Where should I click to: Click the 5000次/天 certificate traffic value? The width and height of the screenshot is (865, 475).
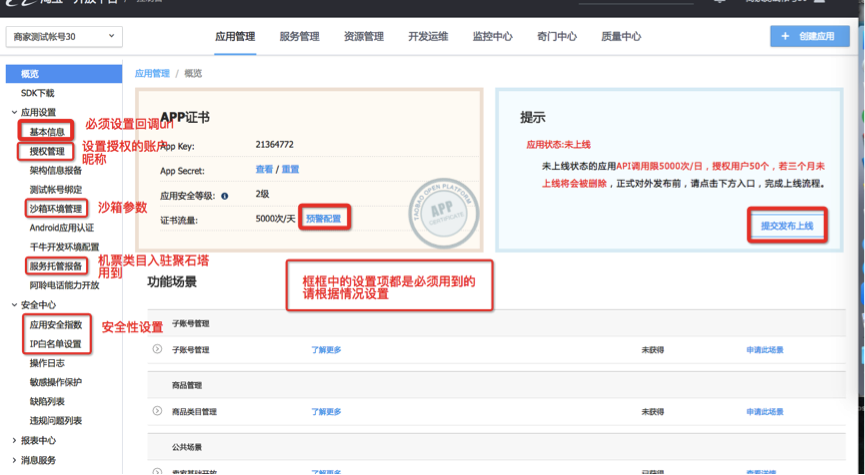tap(275, 219)
